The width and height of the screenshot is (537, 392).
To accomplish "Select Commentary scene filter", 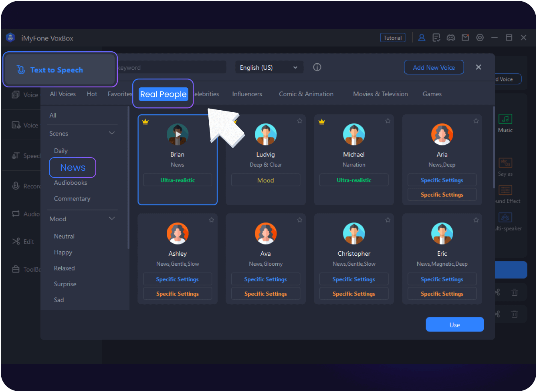I will pyautogui.click(x=72, y=198).
